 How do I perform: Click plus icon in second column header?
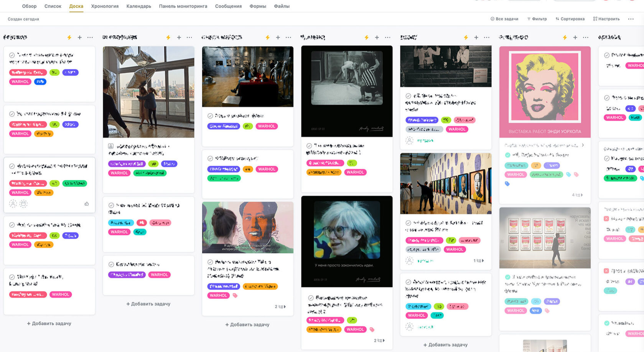[x=179, y=37]
